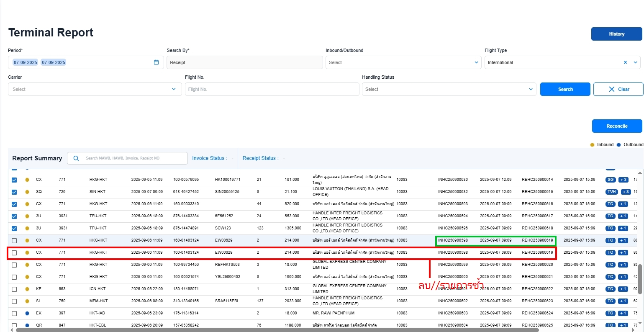The width and height of the screenshot is (644, 332).
Task: Clear the International flight type selection with the X
Action: point(625,62)
